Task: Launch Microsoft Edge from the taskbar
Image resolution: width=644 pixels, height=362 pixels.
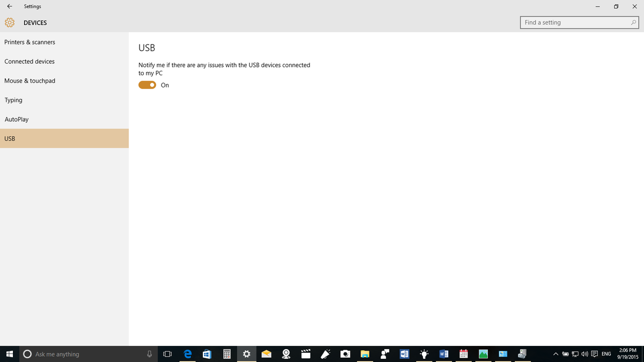Action: 187,354
